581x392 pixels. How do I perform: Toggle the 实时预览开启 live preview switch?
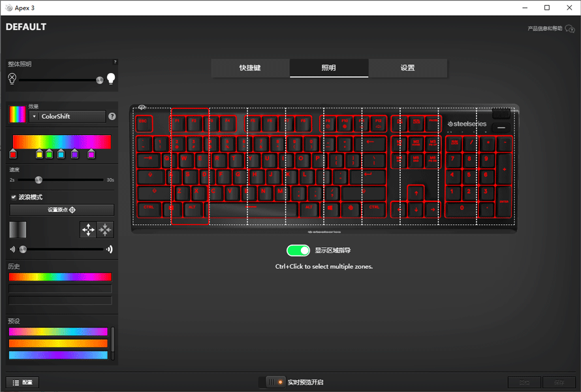272,382
